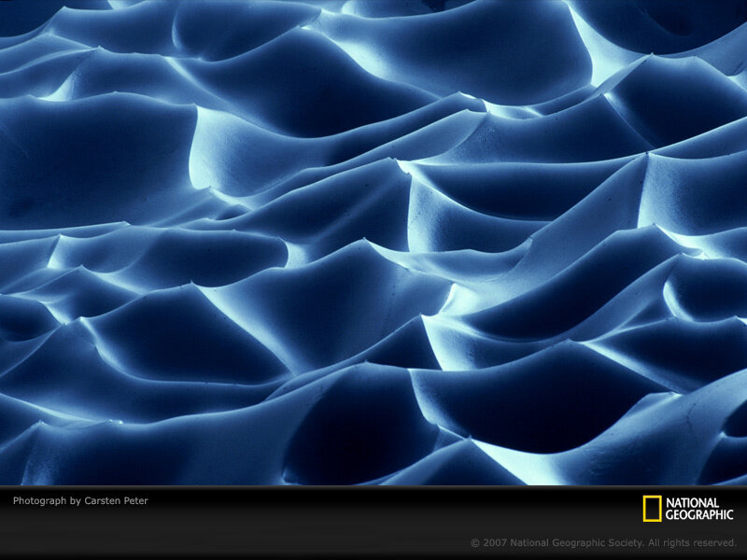
Task: Click the word 'Peter' in the credit
Action: pyautogui.click(x=135, y=500)
